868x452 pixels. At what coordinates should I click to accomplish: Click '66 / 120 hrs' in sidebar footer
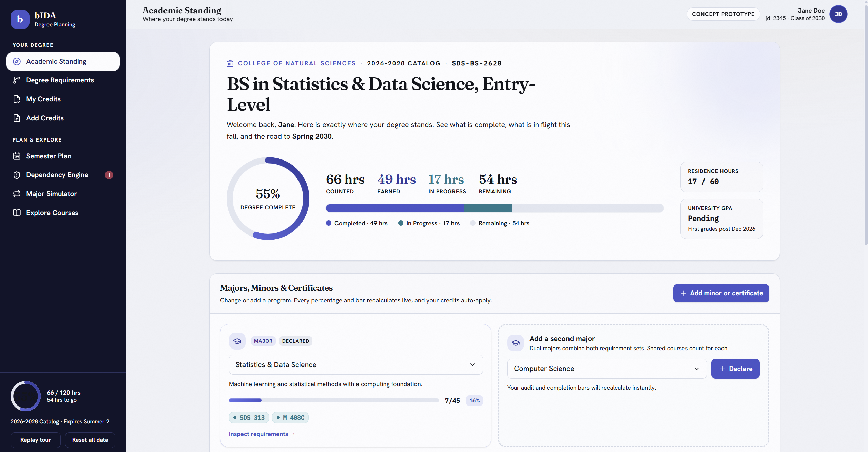coord(64,393)
